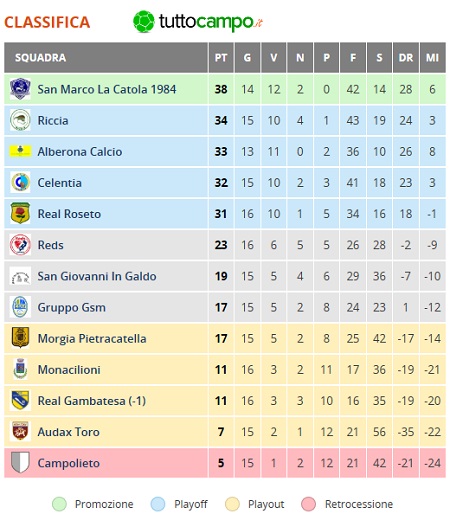The width and height of the screenshot is (450, 514).
Task: Click the Morgia Pietracatella shield icon
Action: point(20,337)
